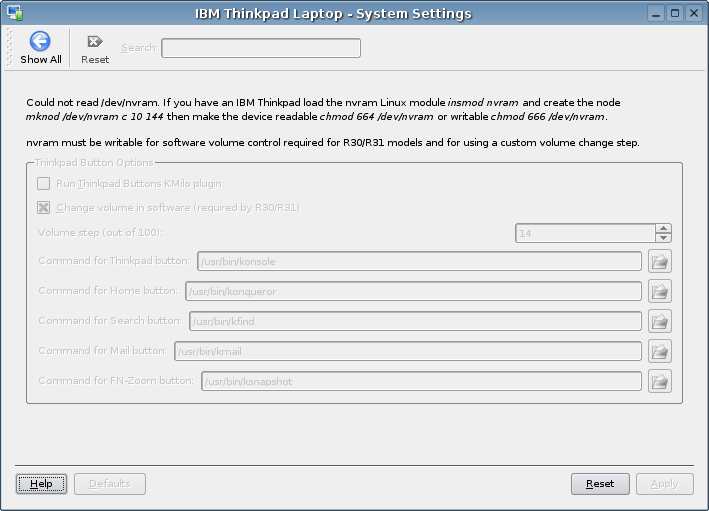Toggle Change volume in software checkbox
This screenshot has height=511, width=709.
click(x=43, y=208)
